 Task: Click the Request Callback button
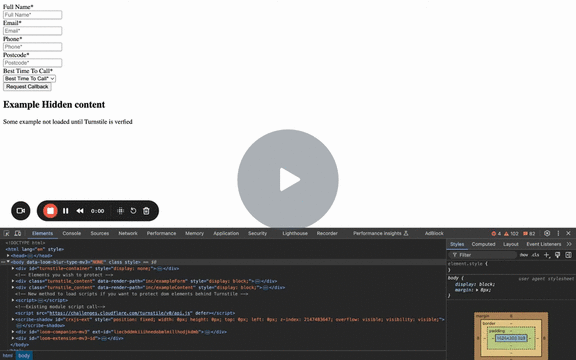click(27, 87)
